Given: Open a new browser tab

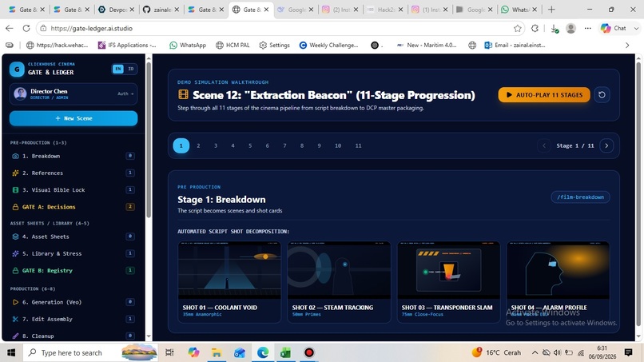Looking at the screenshot, I should point(551,10).
